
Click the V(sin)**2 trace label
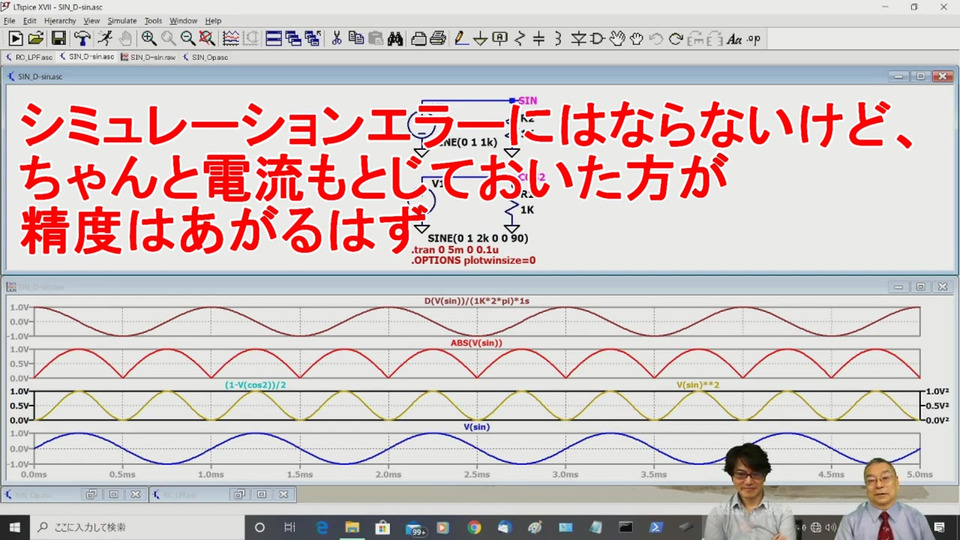[698, 384]
